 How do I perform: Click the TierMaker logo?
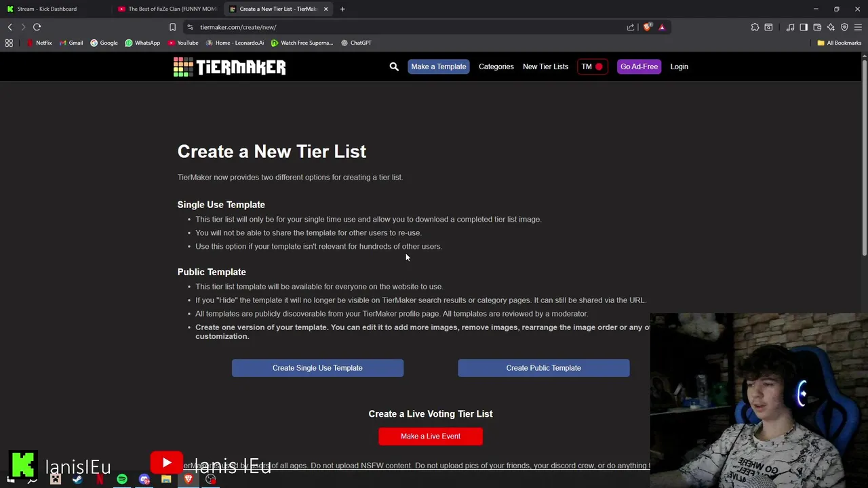[x=229, y=66]
